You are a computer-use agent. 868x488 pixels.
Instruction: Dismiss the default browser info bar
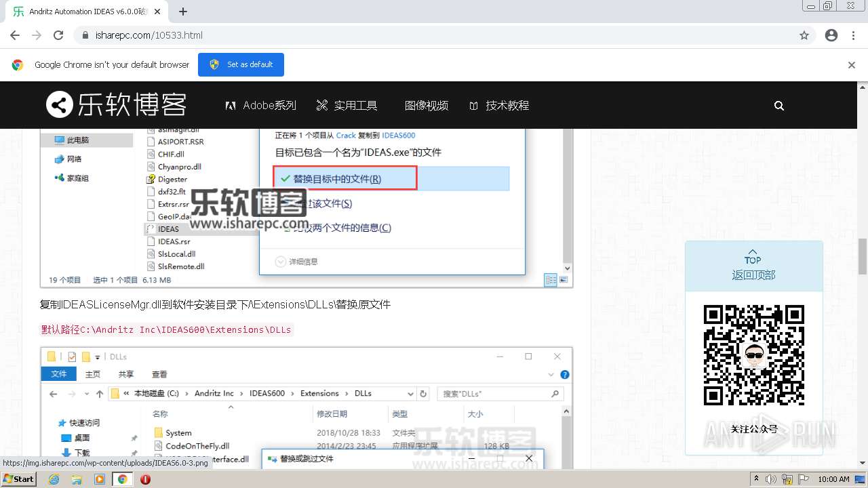click(x=852, y=65)
